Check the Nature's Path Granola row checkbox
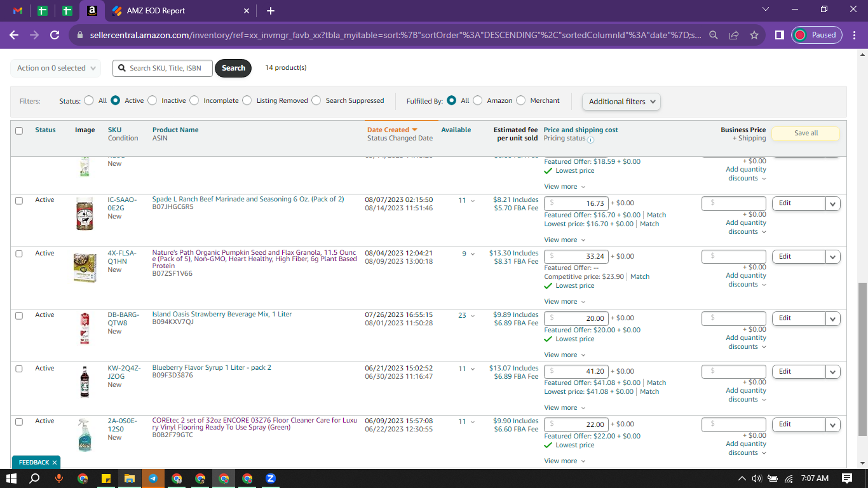 pyautogui.click(x=19, y=254)
